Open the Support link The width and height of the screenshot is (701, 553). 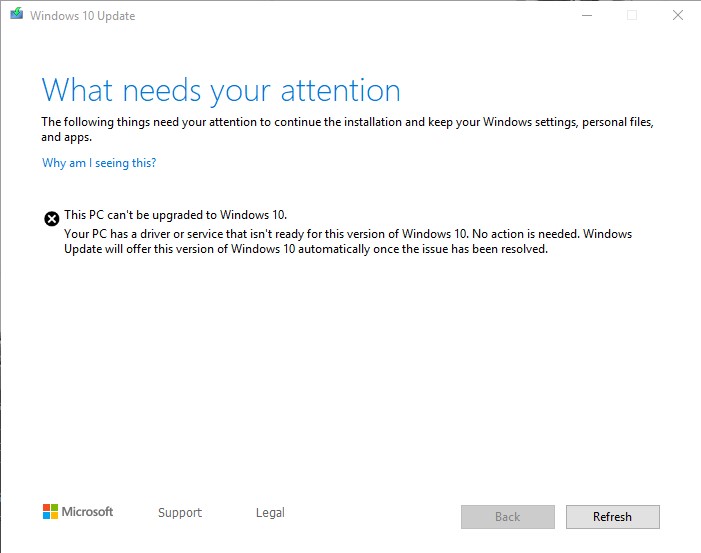click(x=180, y=513)
